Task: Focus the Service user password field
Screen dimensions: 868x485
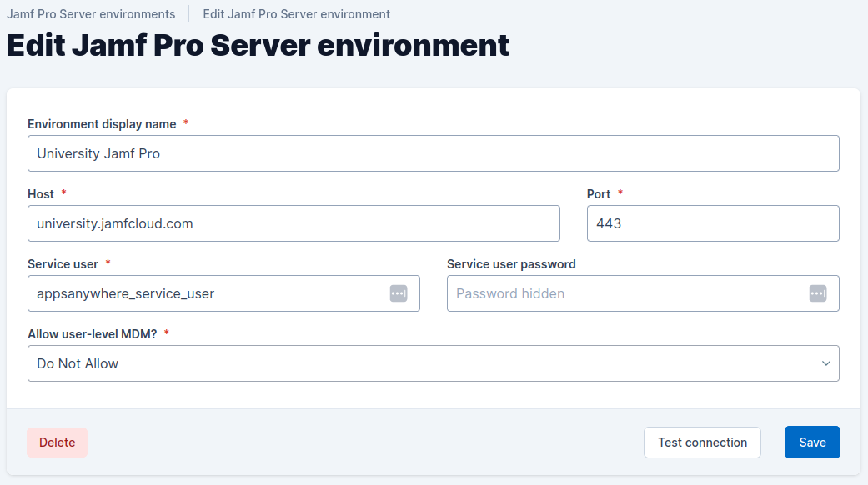Action: (x=625, y=293)
